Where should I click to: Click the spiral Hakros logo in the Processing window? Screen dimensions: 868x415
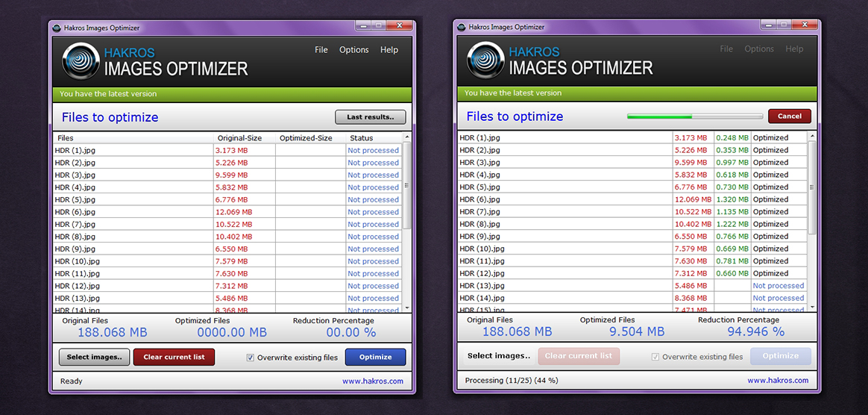click(485, 60)
